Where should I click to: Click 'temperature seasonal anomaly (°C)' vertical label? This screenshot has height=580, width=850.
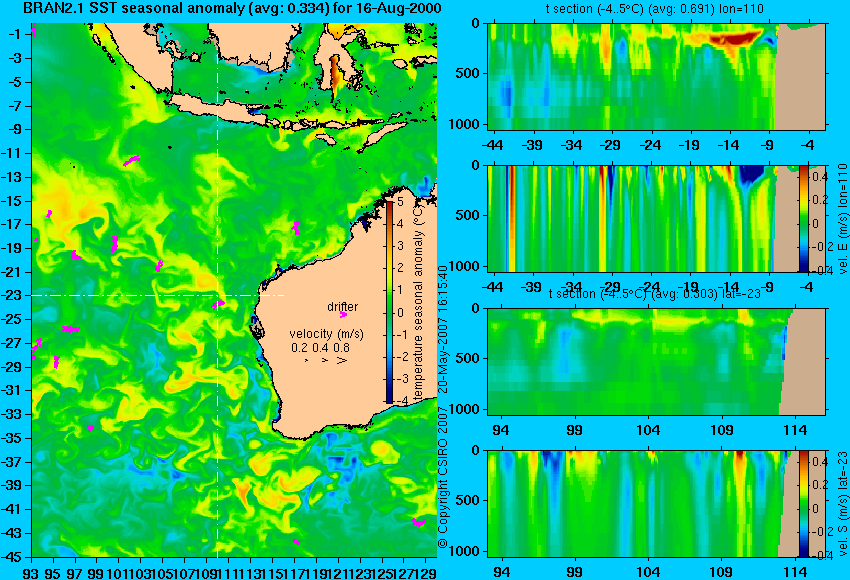(418, 302)
